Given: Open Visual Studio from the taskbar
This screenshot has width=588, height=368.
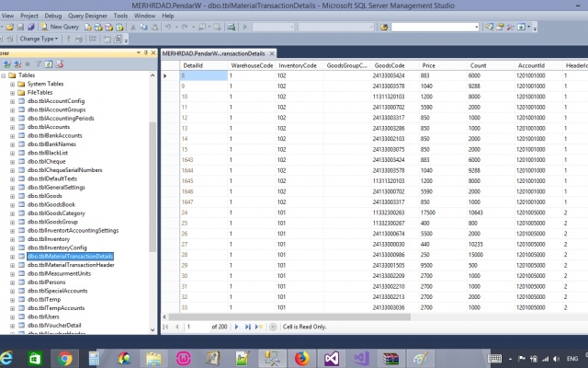Looking at the screenshot, I should point(332,358).
